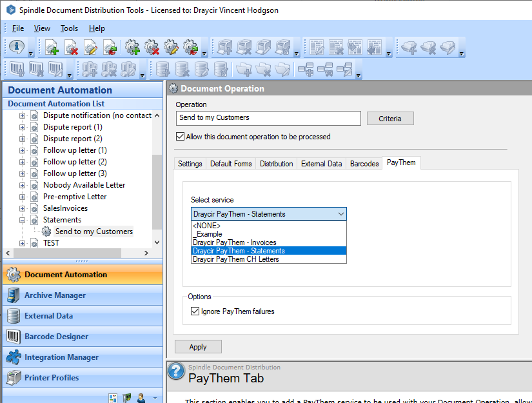532x403 pixels.
Task: Select Draycir PayThem CH Letters service
Action: (269, 259)
